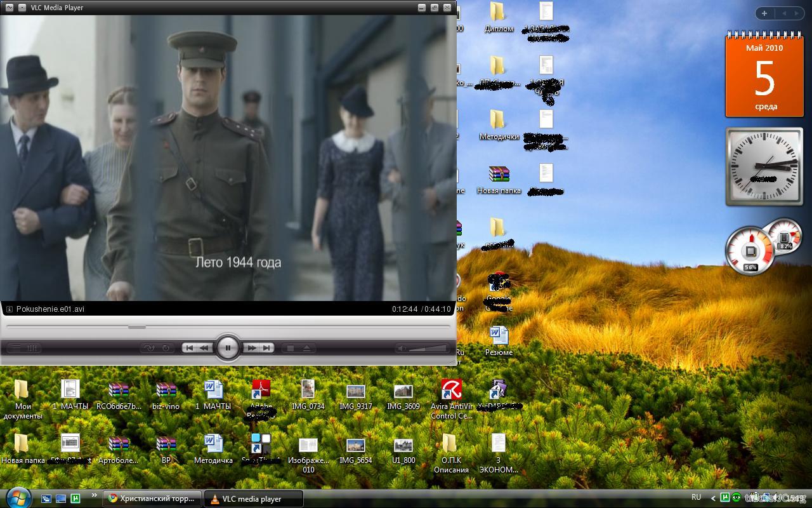This screenshot has height=508, width=812.
Task: Click the eject button in VLC
Action: point(306,348)
